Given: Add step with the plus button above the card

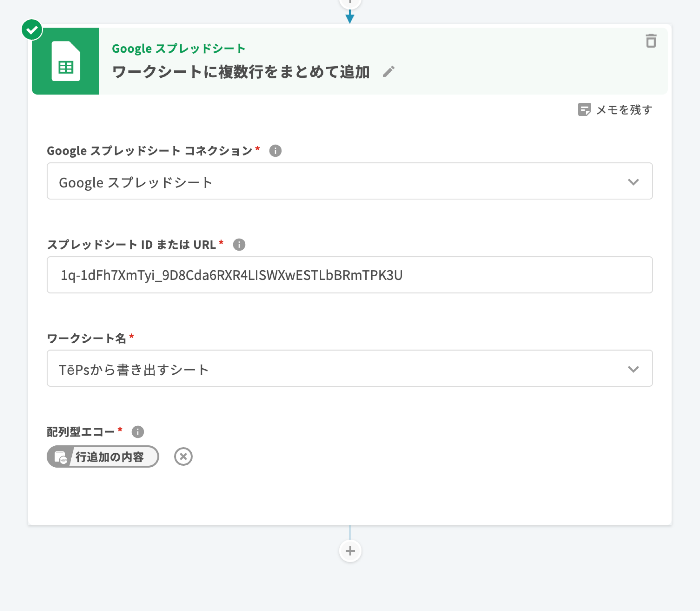Looking at the screenshot, I should pos(350,3).
